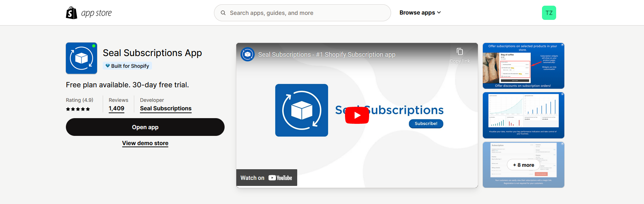Open the analytics charts screenshot thumbnail
Image resolution: width=644 pixels, height=204 pixels.
click(x=524, y=115)
